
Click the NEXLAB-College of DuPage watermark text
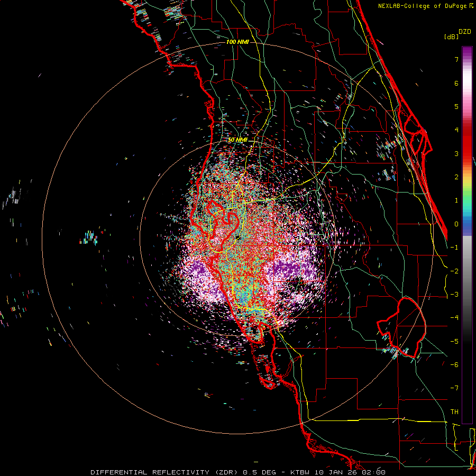coord(423,6)
